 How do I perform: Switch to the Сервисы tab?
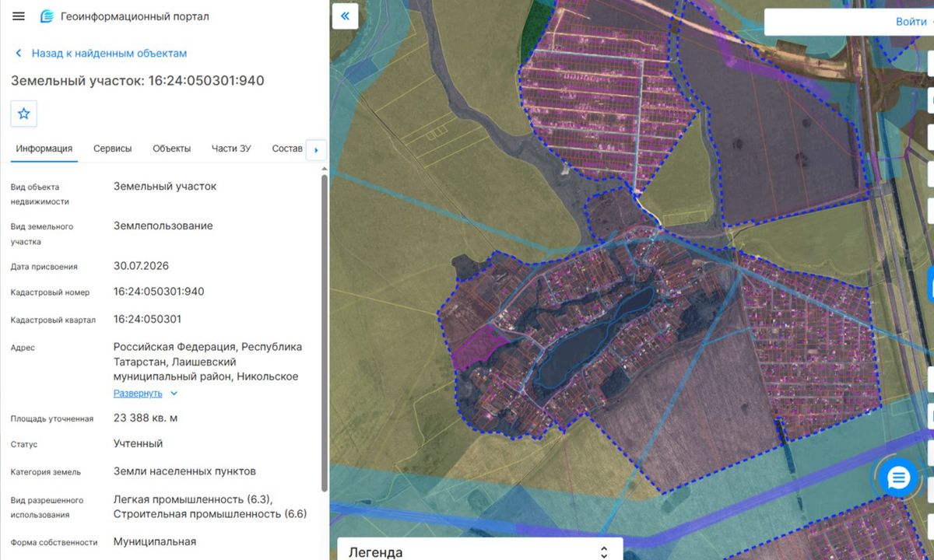[x=113, y=149]
